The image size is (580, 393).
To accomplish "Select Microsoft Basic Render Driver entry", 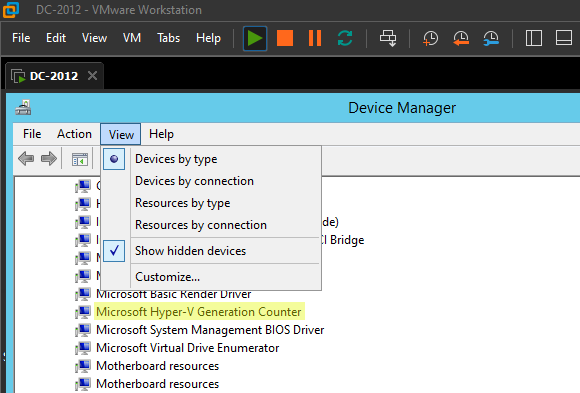I will tap(173, 295).
